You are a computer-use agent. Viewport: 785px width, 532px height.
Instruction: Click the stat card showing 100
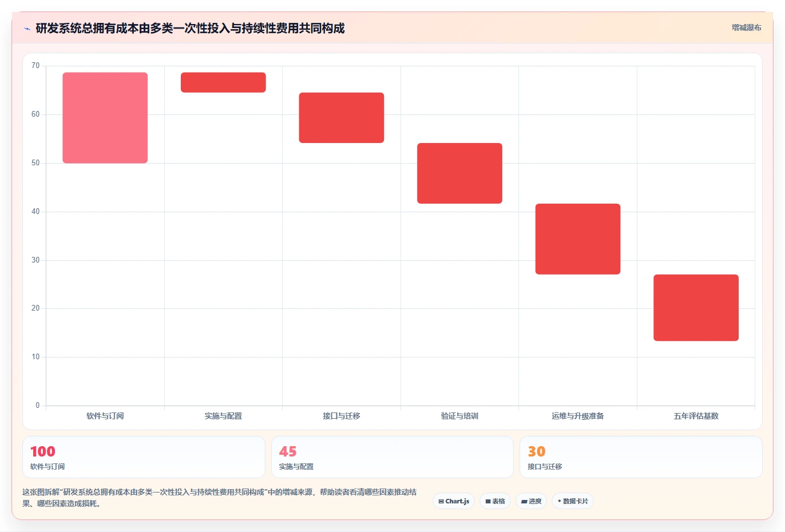click(144, 457)
